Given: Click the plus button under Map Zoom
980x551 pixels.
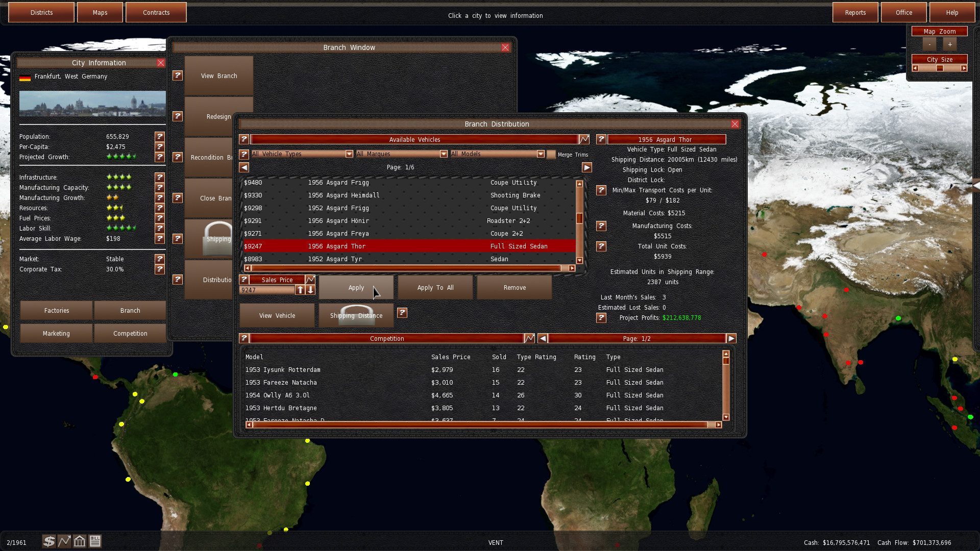Looking at the screenshot, I should pos(950,44).
